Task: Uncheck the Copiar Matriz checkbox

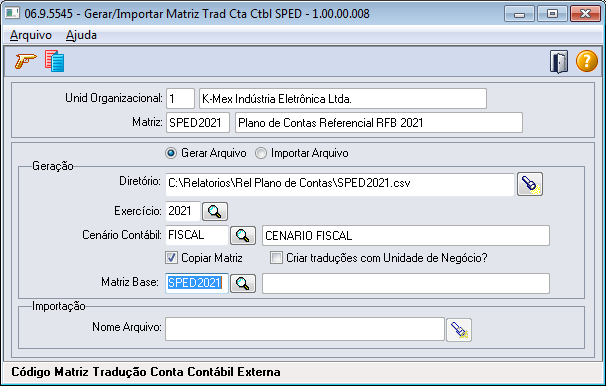Action: (x=171, y=258)
